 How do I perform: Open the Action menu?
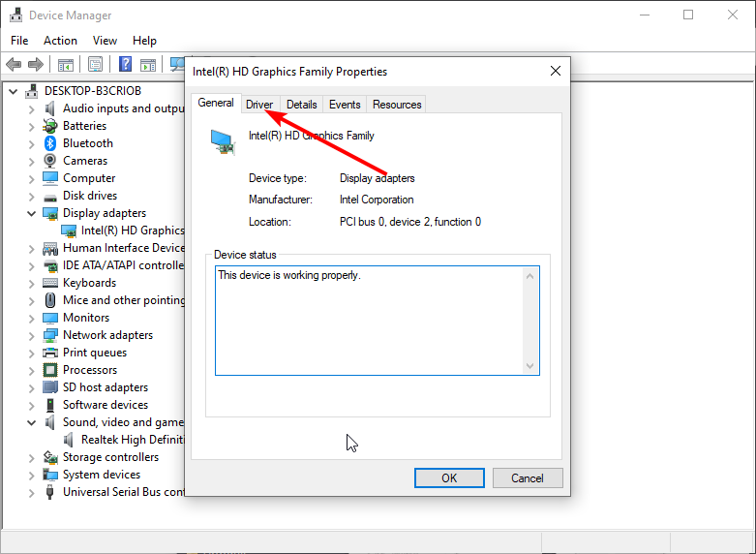pyautogui.click(x=60, y=41)
